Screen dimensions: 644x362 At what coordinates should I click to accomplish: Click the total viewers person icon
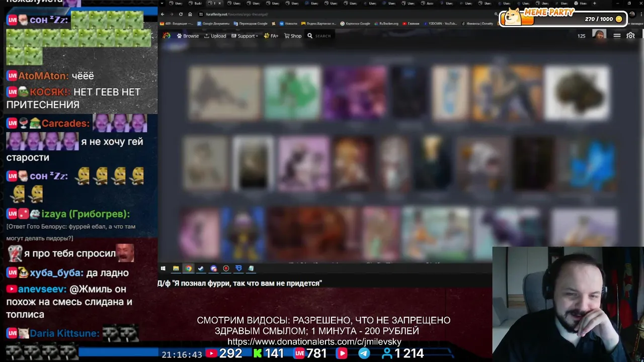point(387,354)
